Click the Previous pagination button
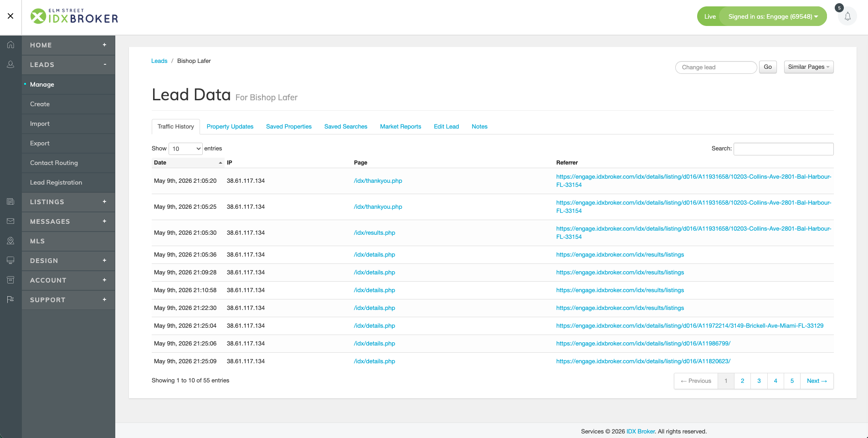 point(696,381)
